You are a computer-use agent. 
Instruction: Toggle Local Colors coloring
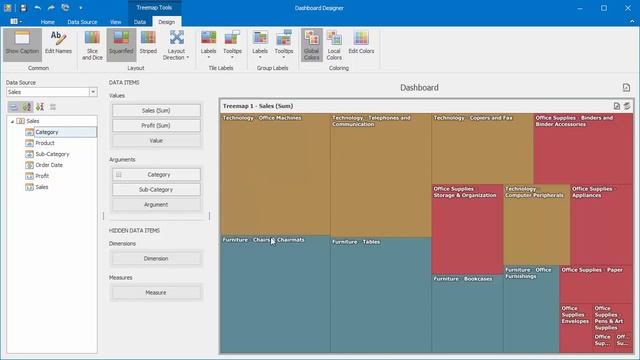334,45
